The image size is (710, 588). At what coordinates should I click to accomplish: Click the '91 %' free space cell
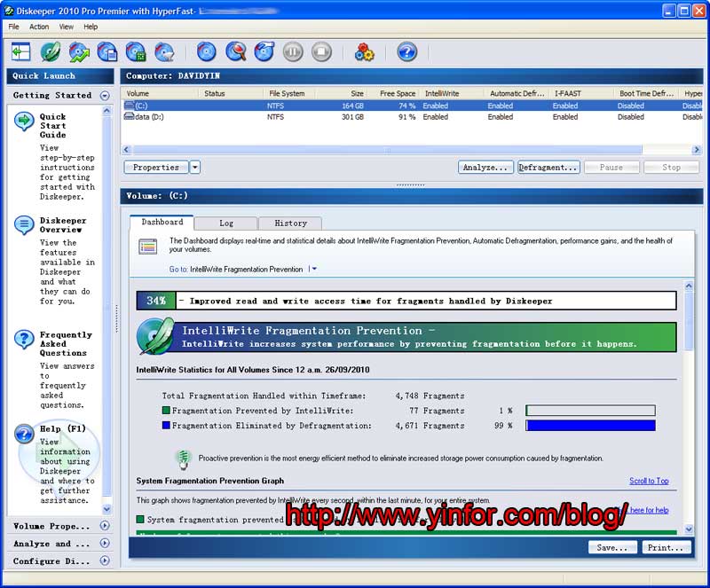coord(406,117)
